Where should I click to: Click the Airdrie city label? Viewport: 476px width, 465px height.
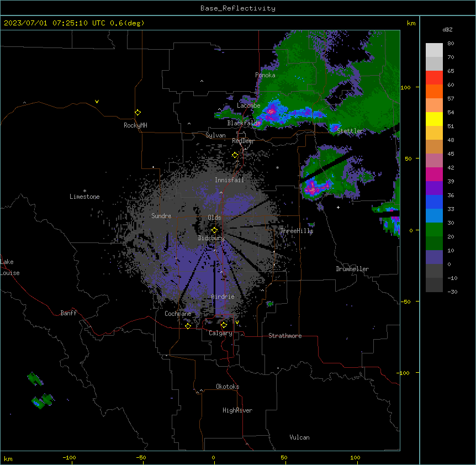click(223, 297)
